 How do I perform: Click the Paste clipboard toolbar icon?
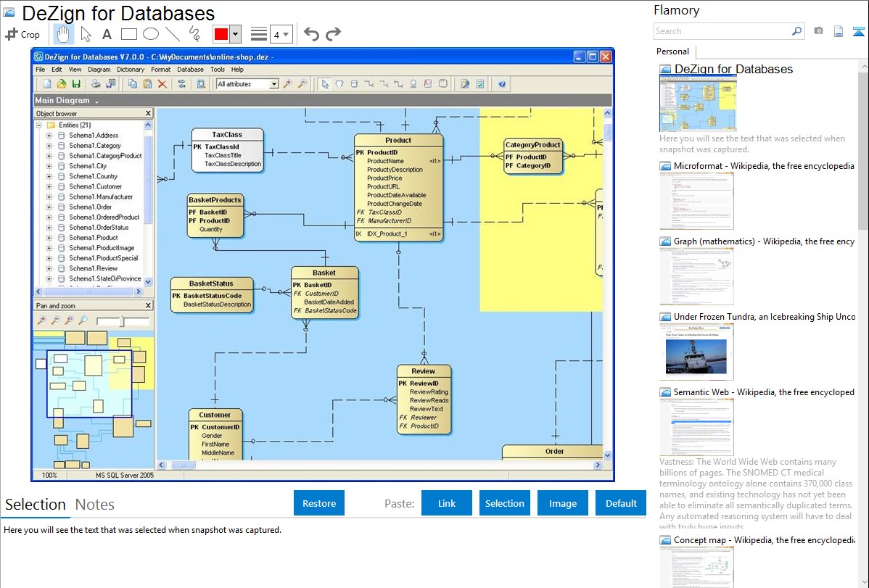point(147,83)
